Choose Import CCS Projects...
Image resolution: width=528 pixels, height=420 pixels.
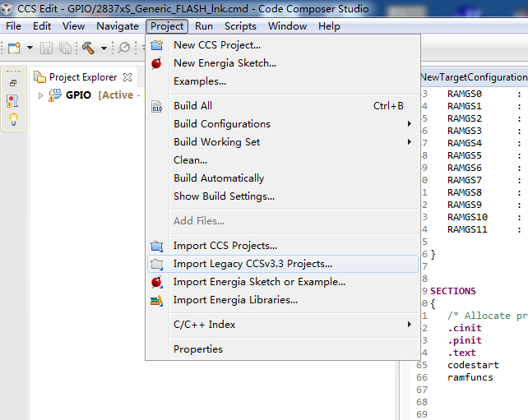[283, 246]
